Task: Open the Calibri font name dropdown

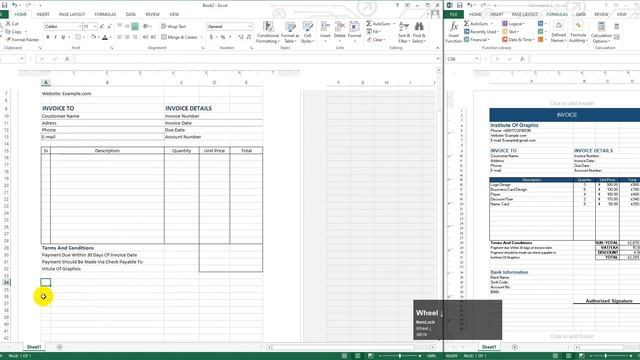Action: (80, 27)
